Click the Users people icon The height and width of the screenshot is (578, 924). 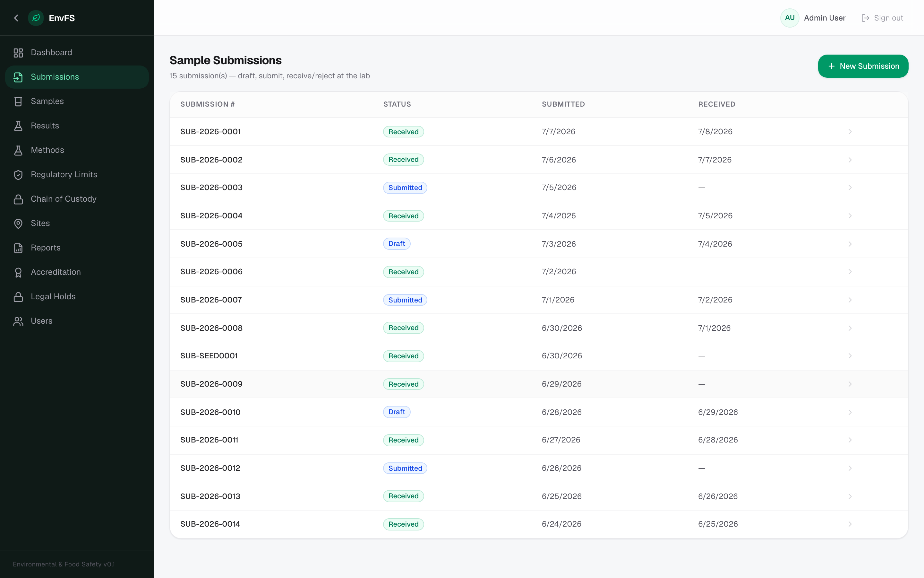(x=18, y=321)
